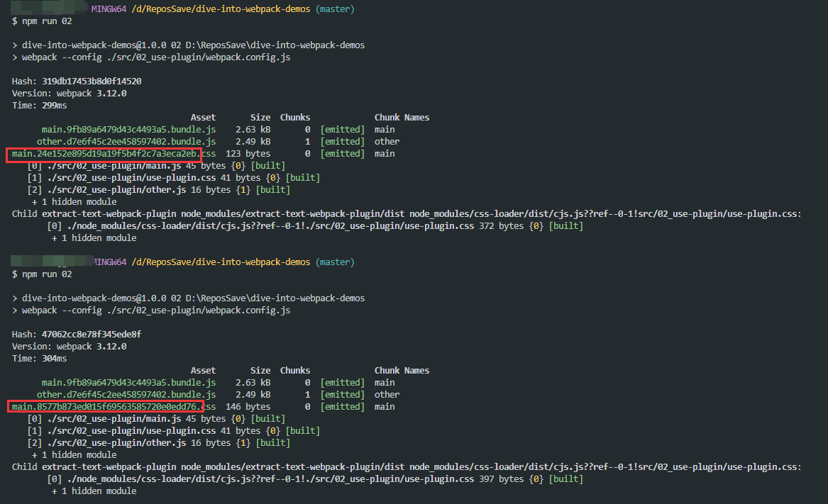The width and height of the screenshot is (828, 504).
Task: Click 'Chunk Names' header in the second build
Action: [402, 371]
